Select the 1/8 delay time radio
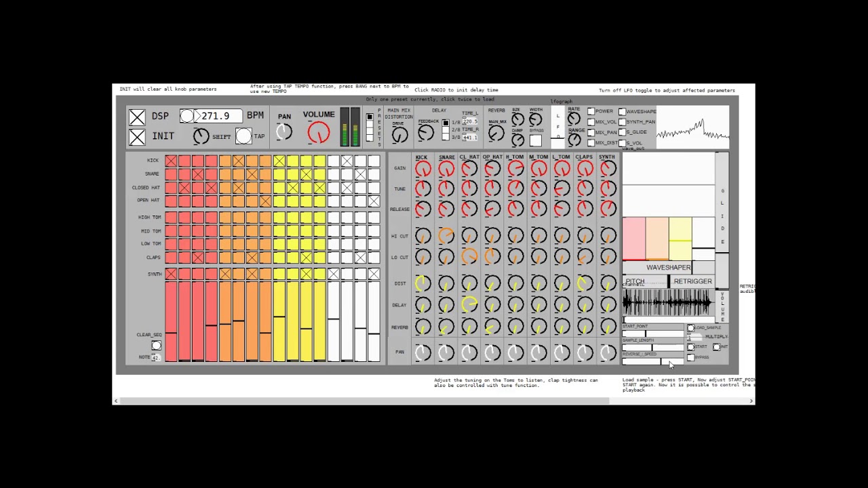 click(x=446, y=123)
